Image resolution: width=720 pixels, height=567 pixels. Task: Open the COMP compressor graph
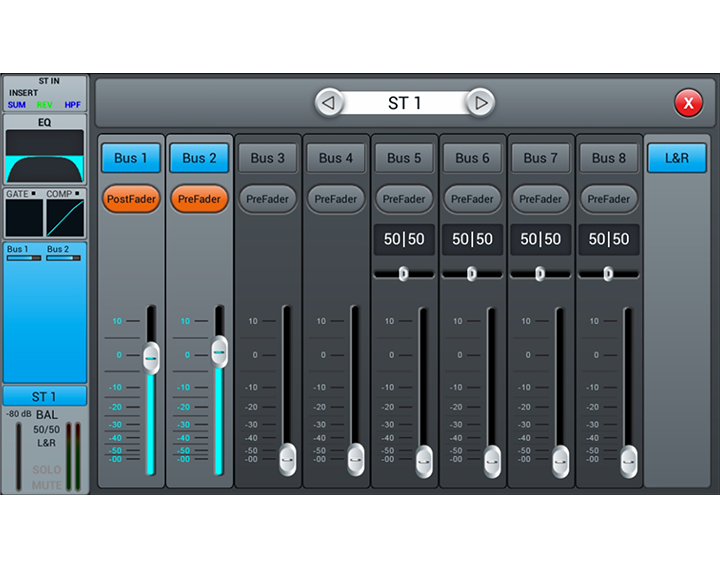tap(66, 216)
